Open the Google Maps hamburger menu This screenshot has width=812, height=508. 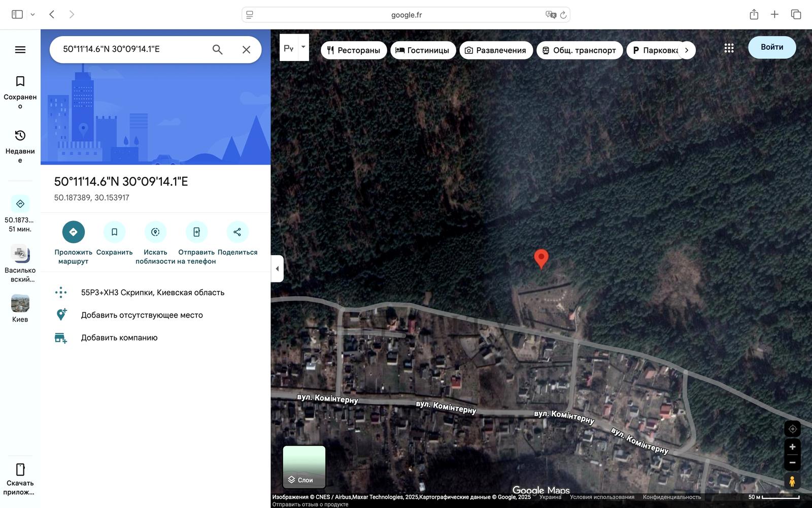click(20, 49)
